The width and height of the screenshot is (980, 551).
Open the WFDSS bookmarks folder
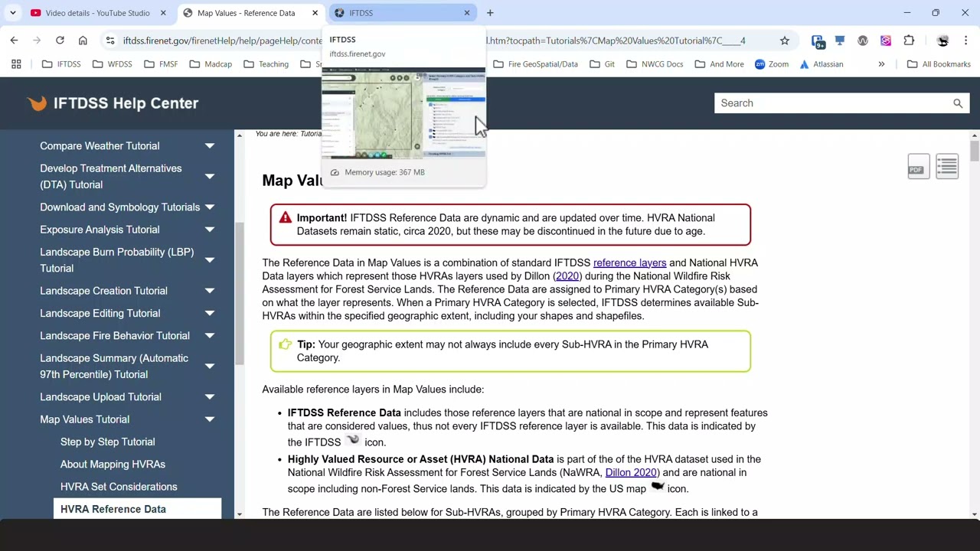point(112,64)
